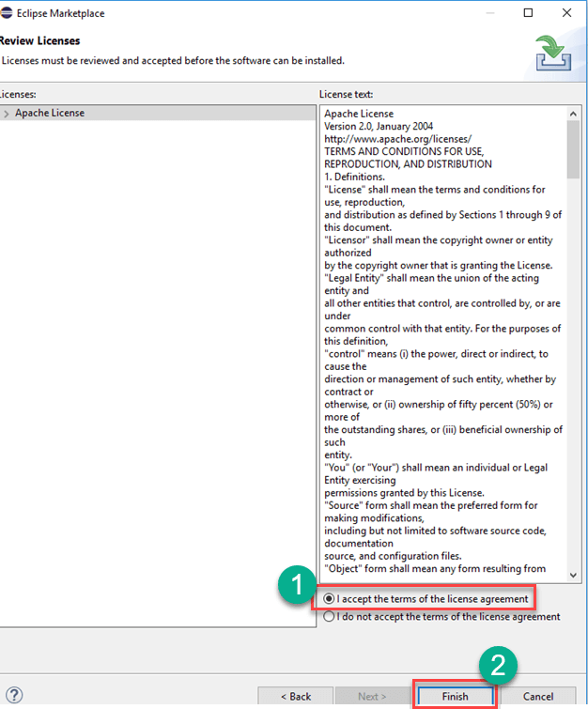Open help via the question mark icon
This screenshot has width=588, height=709.
pyautogui.click(x=14, y=696)
